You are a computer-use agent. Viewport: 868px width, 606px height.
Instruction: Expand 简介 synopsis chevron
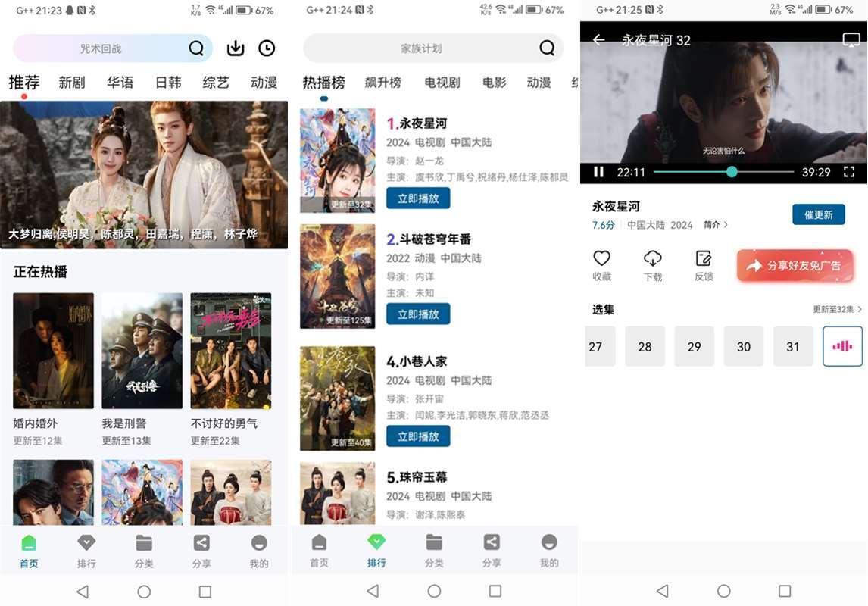coord(717,225)
